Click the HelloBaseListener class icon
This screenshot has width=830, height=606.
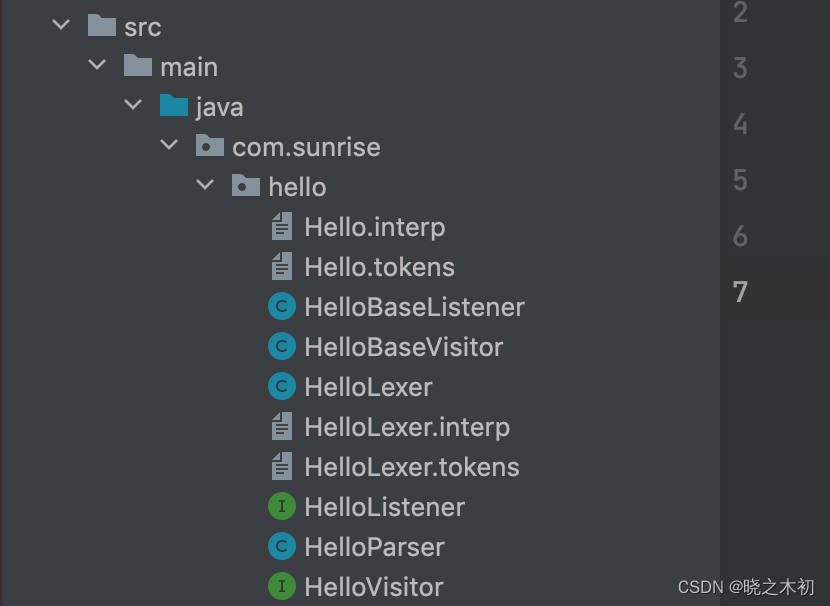(x=282, y=307)
